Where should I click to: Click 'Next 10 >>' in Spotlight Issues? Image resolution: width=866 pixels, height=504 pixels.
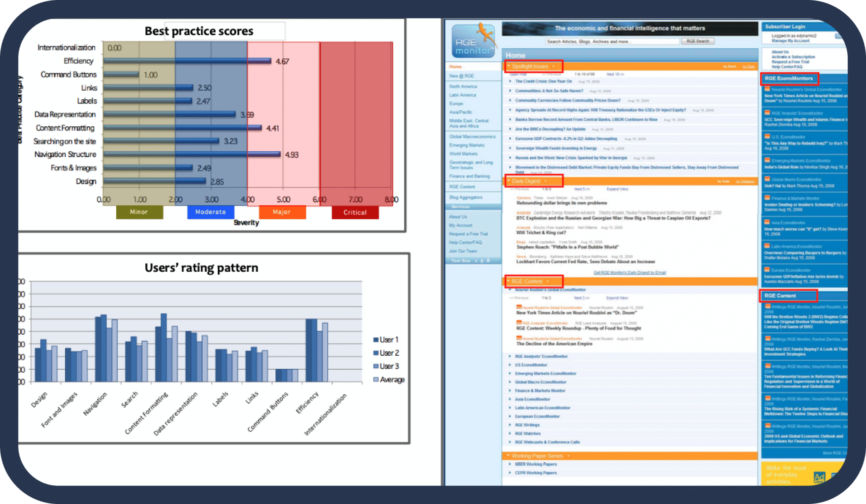click(x=615, y=74)
